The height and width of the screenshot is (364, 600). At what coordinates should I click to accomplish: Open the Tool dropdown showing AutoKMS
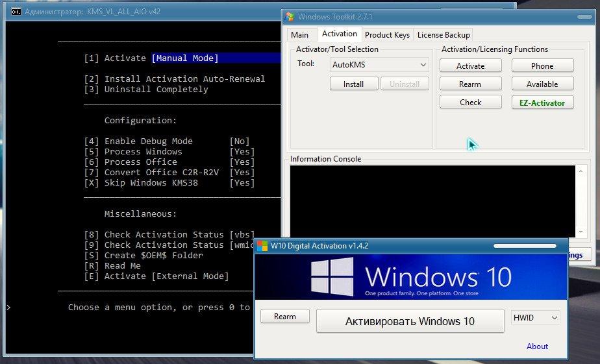pos(380,65)
